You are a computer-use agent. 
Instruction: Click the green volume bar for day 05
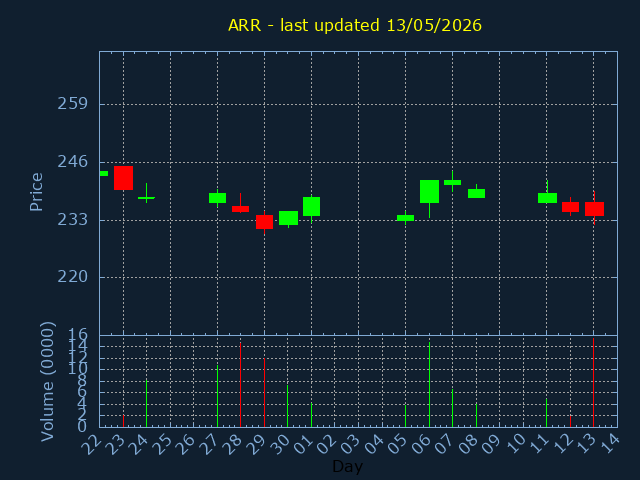tap(405, 416)
